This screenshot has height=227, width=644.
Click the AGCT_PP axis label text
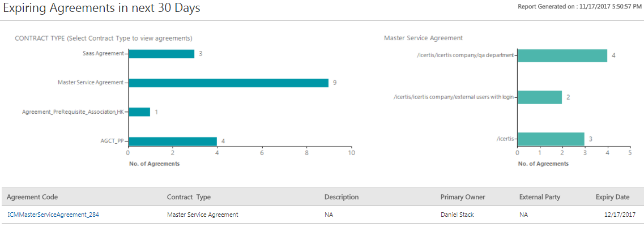click(112, 141)
